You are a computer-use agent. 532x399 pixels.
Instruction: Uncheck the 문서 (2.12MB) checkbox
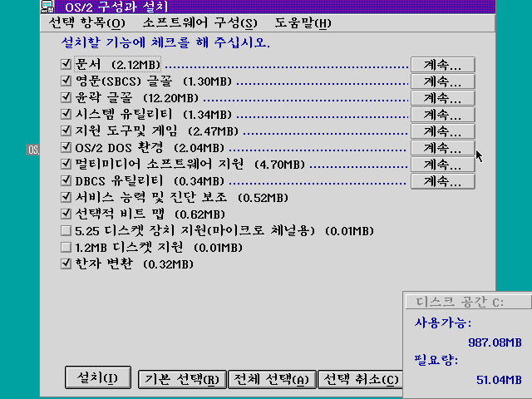click(x=66, y=64)
